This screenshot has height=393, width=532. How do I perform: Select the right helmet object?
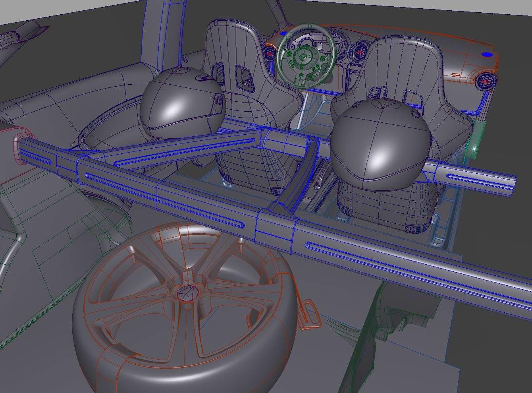pos(380,145)
